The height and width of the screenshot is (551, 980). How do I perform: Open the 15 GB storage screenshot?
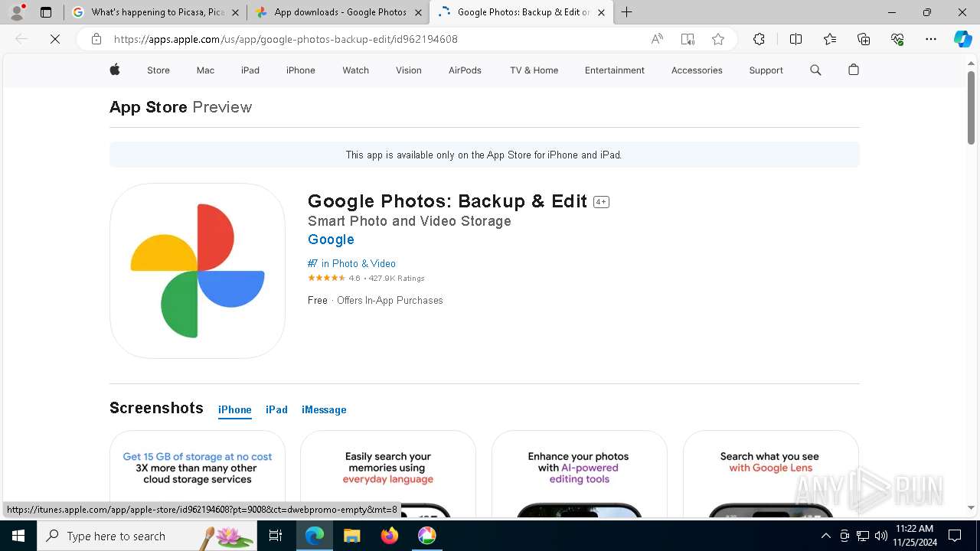[198, 474]
